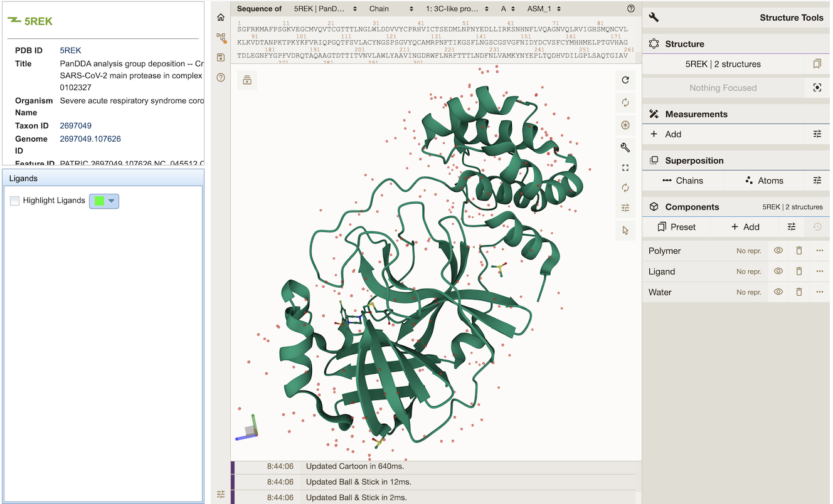Open the help question mark in sidebar
This screenshot has height=504, width=833.
click(x=221, y=78)
